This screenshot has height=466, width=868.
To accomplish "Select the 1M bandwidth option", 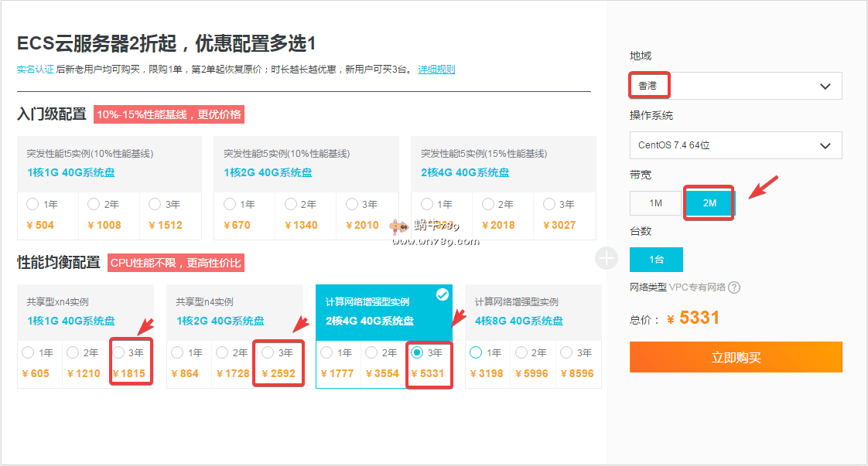I will coord(655,202).
